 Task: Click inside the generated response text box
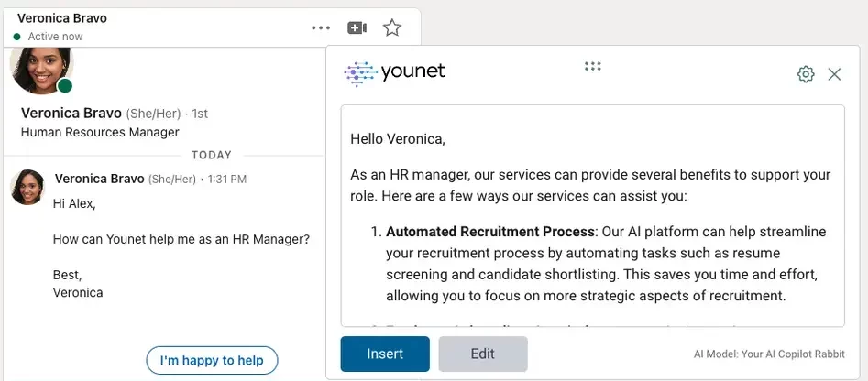click(592, 215)
